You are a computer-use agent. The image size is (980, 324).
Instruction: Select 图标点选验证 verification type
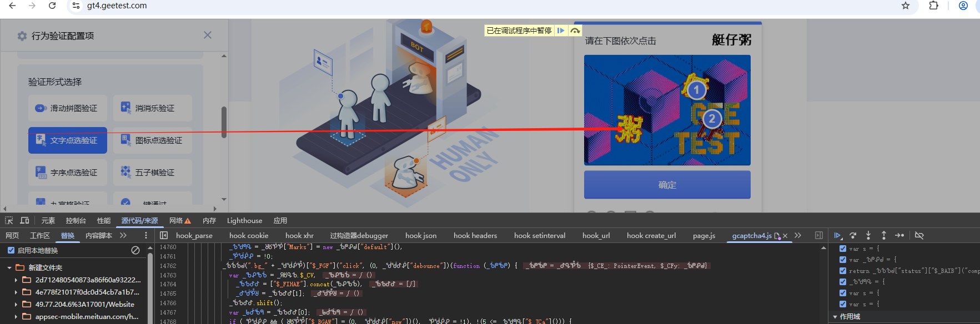point(153,140)
